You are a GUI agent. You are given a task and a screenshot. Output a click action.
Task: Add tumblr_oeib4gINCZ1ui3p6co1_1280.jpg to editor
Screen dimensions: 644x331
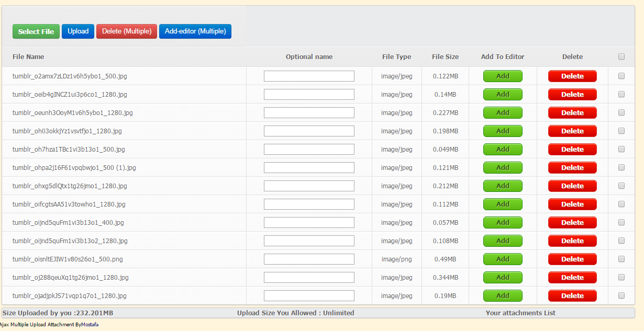pos(503,95)
